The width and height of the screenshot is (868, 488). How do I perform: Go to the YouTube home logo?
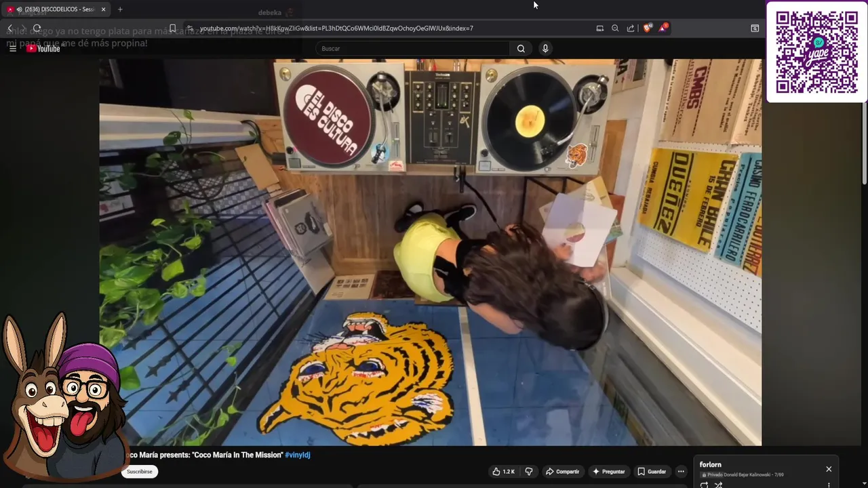tap(43, 48)
